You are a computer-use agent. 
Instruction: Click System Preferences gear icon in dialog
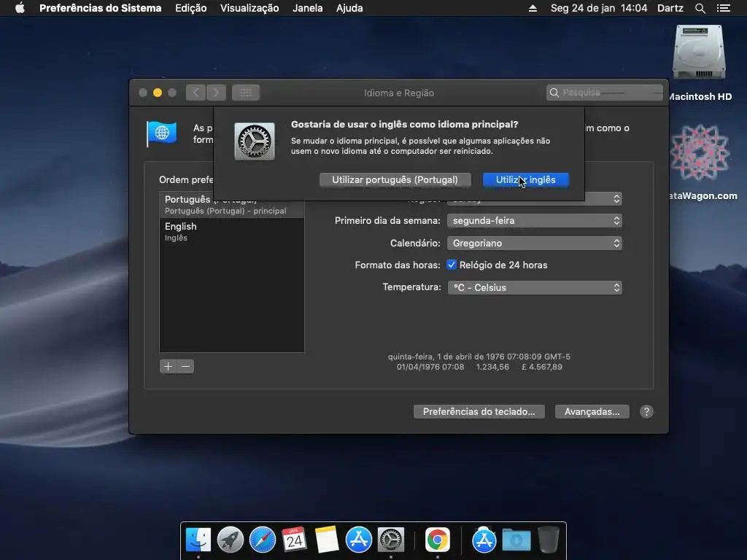(255, 141)
